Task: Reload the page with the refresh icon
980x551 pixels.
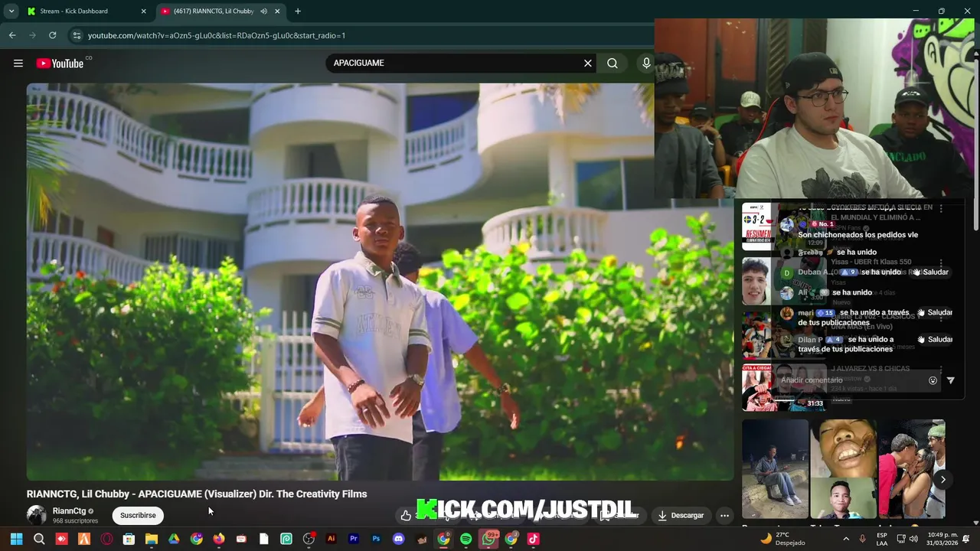Action: pyautogui.click(x=52, y=35)
